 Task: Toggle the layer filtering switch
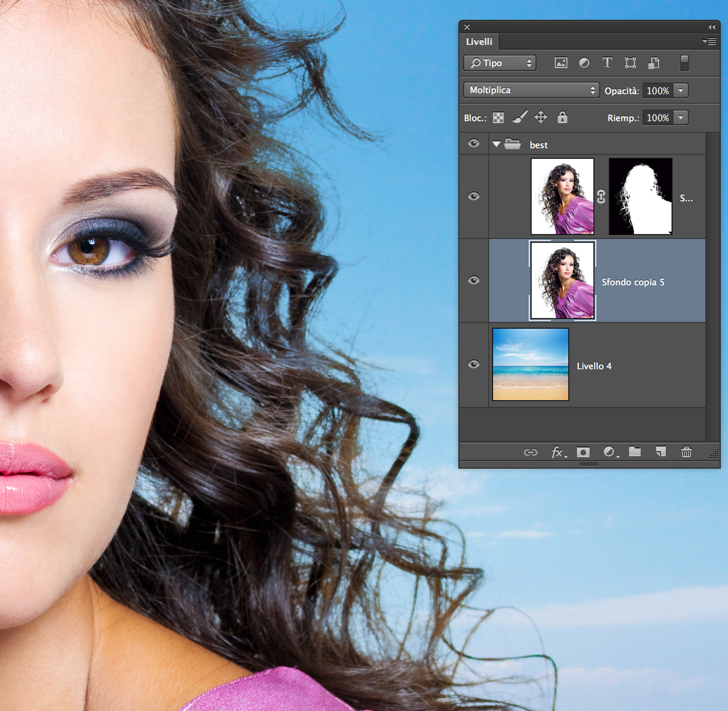pos(684,63)
